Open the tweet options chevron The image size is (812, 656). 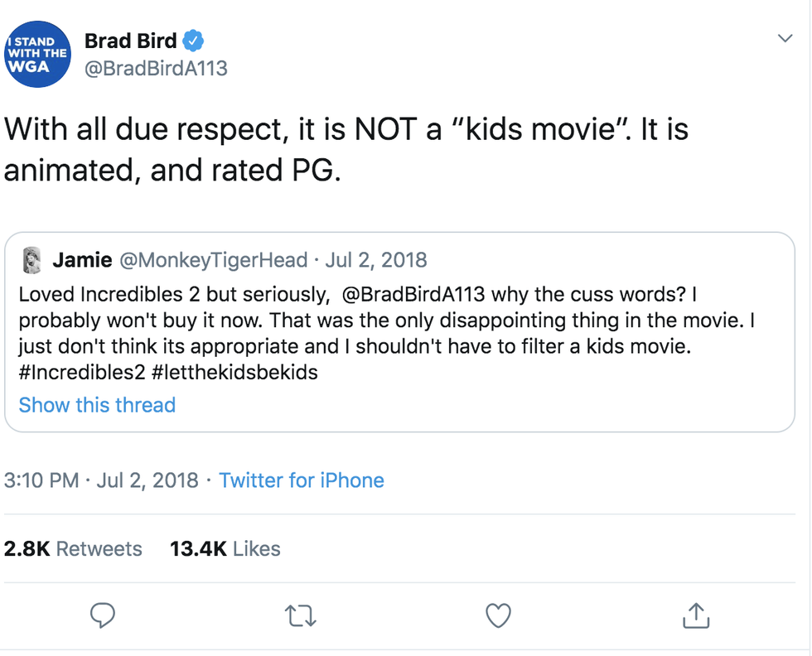tap(785, 39)
